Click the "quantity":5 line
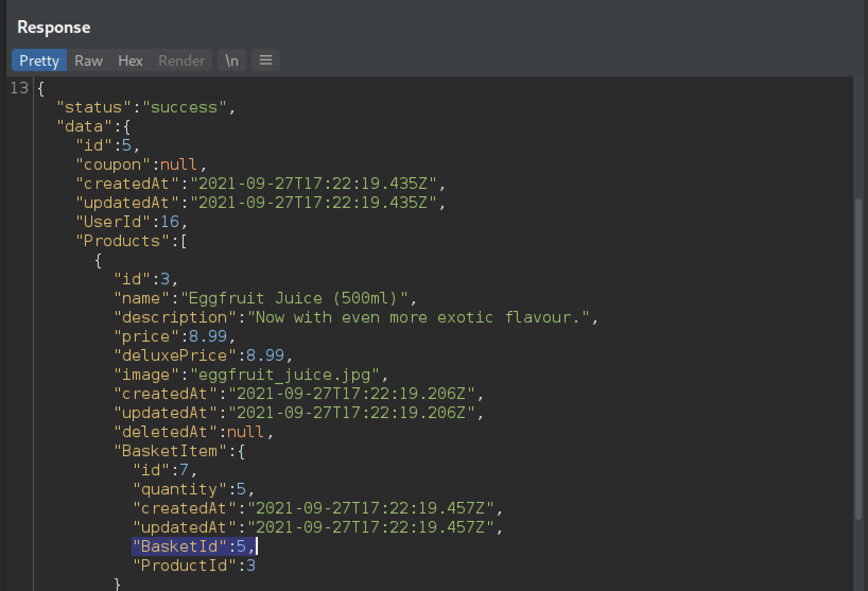The image size is (868, 591). (x=194, y=489)
